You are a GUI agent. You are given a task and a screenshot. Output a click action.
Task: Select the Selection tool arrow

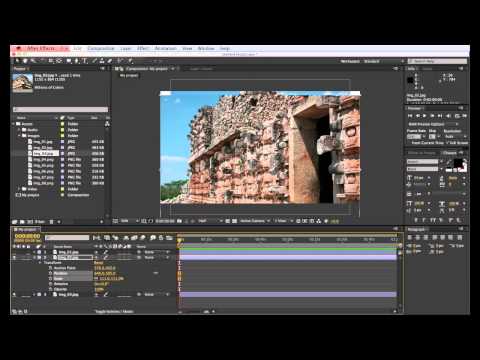[17, 61]
